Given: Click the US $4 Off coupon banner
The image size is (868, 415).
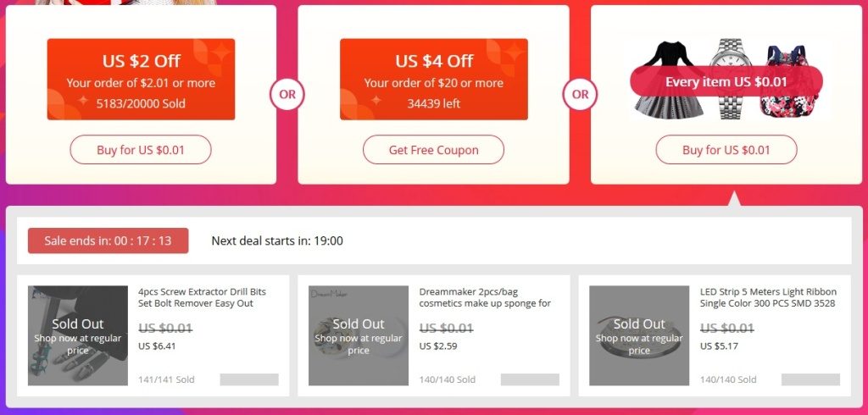Looking at the screenshot, I should point(433,79).
